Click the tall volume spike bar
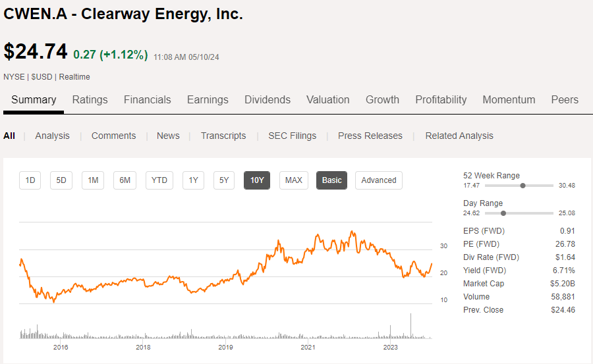The image size is (593, 364). pos(410,326)
